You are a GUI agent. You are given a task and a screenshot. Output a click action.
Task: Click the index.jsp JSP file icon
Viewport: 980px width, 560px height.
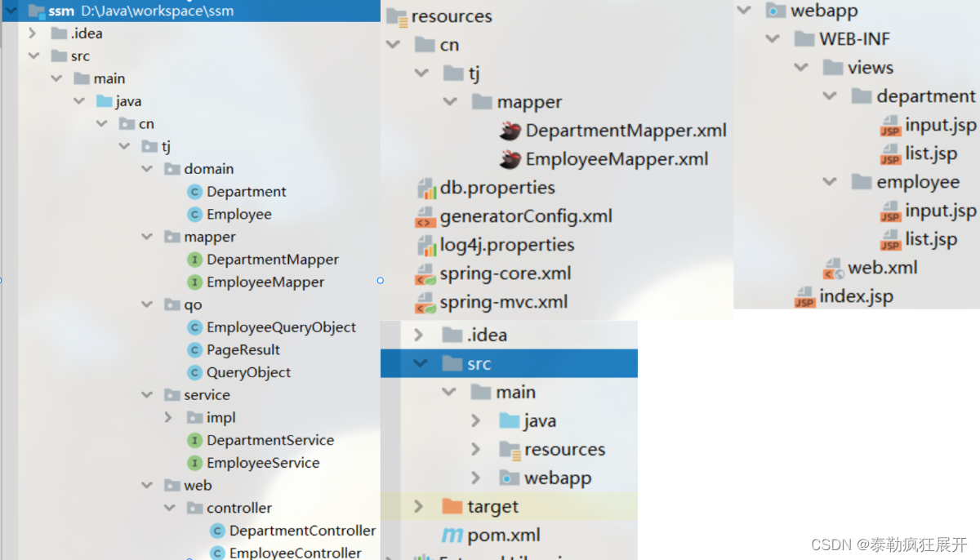click(805, 297)
